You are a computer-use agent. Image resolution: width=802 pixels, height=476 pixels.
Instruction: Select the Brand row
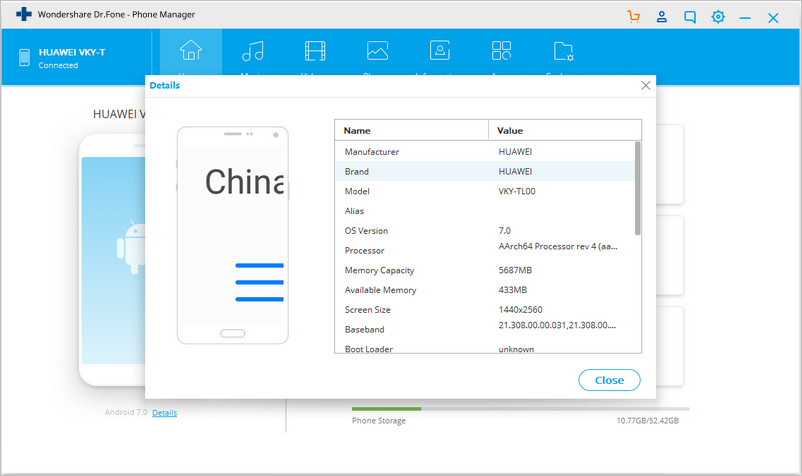[x=485, y=171]
